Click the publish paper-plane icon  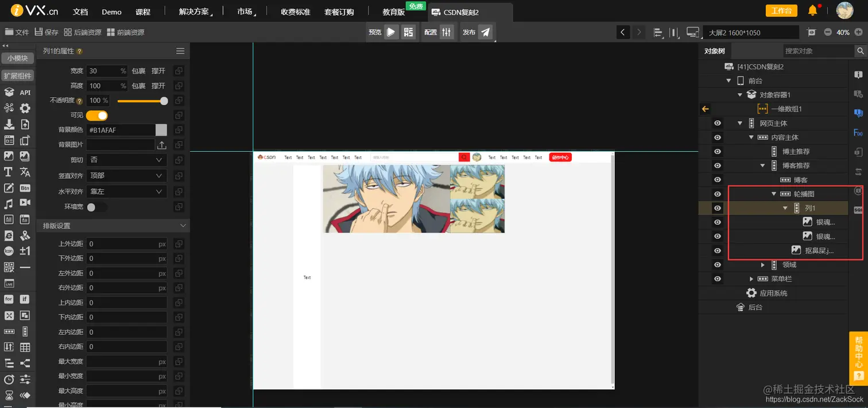[485, 32]
